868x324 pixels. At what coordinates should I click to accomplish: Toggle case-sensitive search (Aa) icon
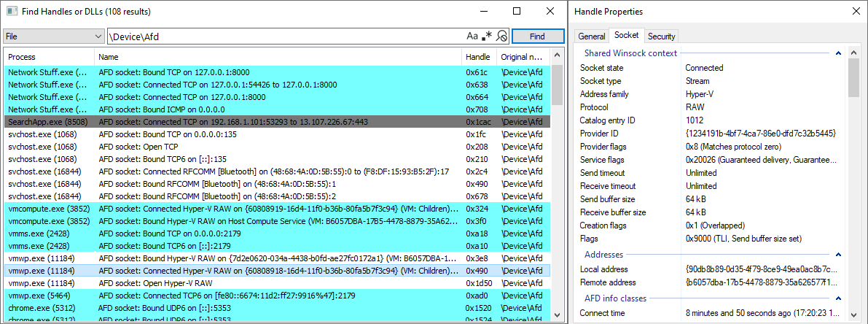tap(472, 36)
